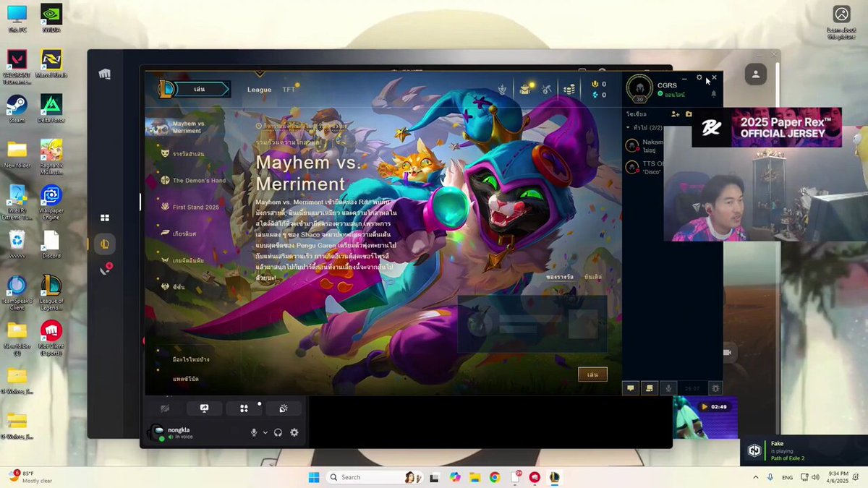Viewport: 868px width, 488px height.
Task: Open Wallpaper Engine desktop shortcut
Action: [x=51, y=203]
